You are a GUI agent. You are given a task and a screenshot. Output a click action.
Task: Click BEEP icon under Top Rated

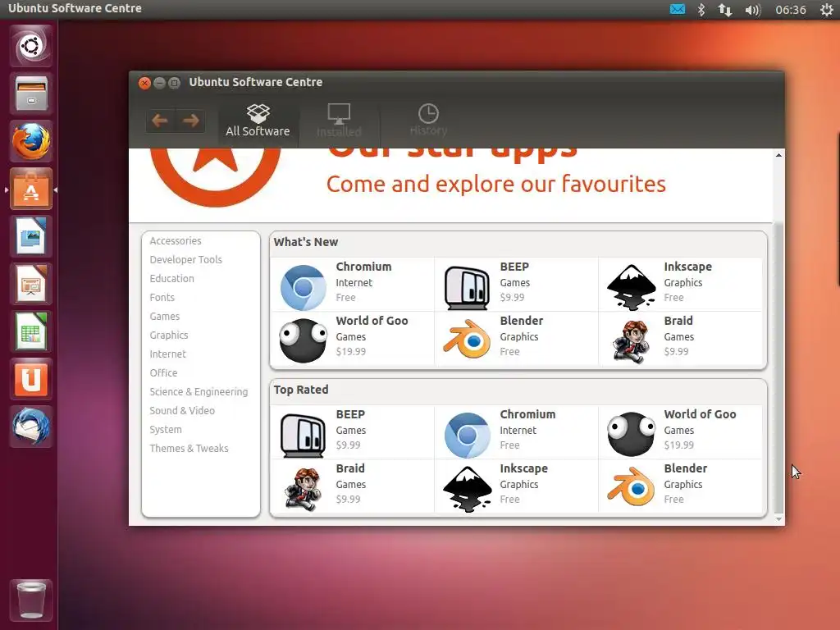coord(304,435)
